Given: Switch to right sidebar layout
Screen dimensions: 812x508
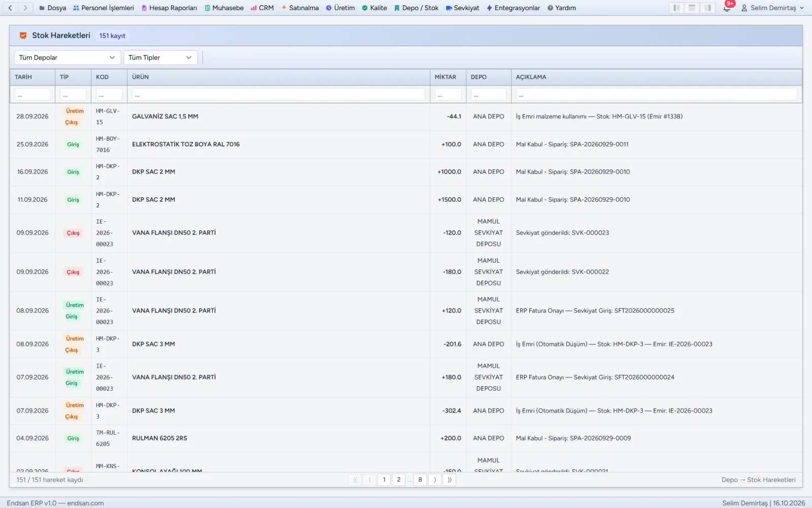Looking at the screenshot, I should click(x=707, y=8).
